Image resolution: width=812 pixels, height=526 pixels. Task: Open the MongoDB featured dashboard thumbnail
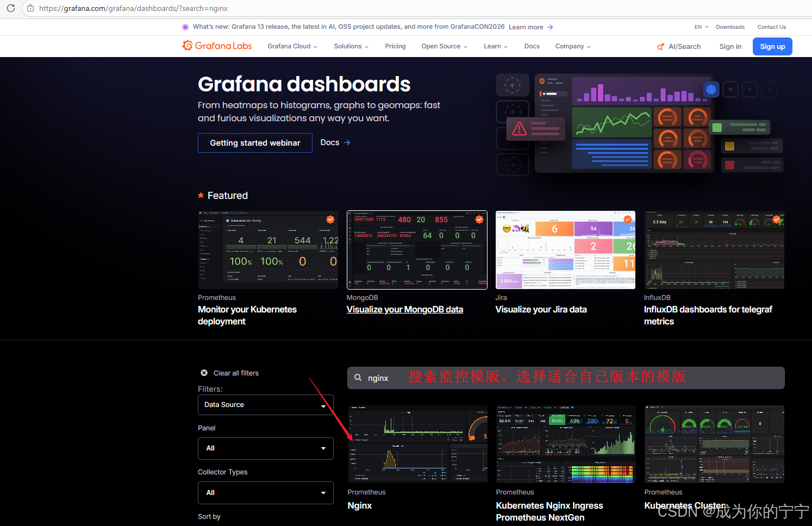click(x=417, y=250)
